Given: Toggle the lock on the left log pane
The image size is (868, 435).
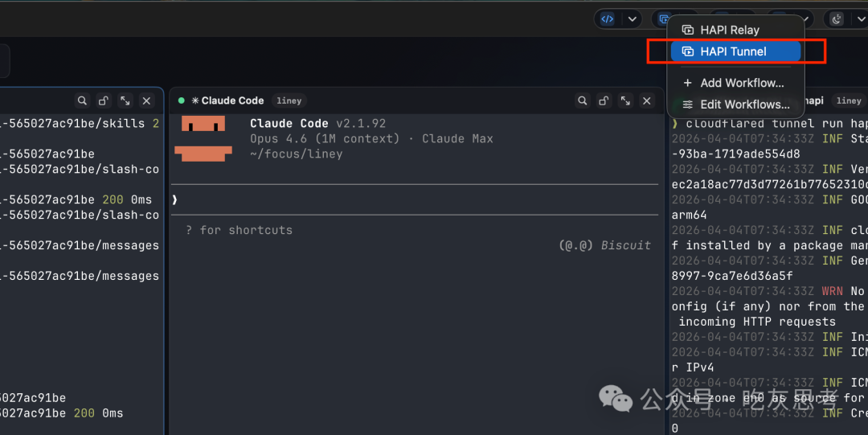Looking at the screenshot, I should (x=104, y=101).
